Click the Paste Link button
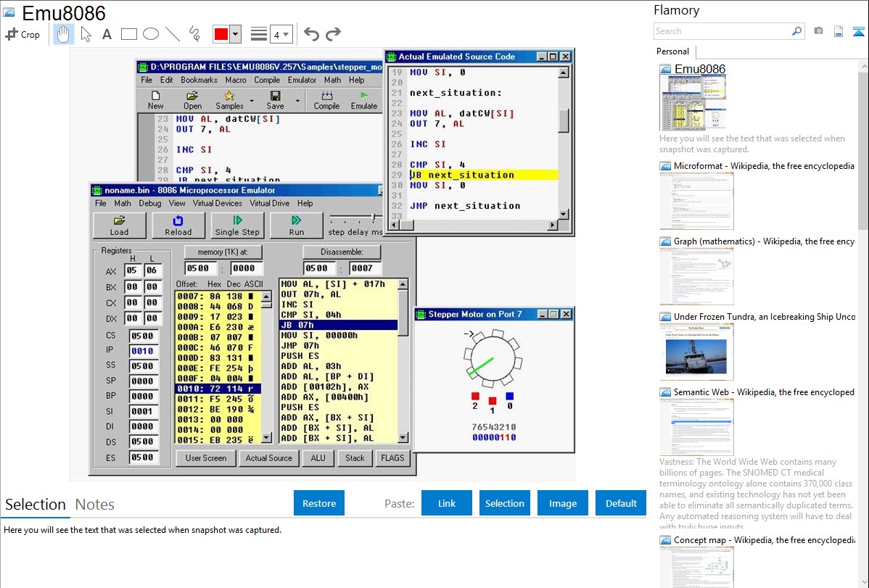The height and width of the screenshot is (588, 869). pos(447,503)
